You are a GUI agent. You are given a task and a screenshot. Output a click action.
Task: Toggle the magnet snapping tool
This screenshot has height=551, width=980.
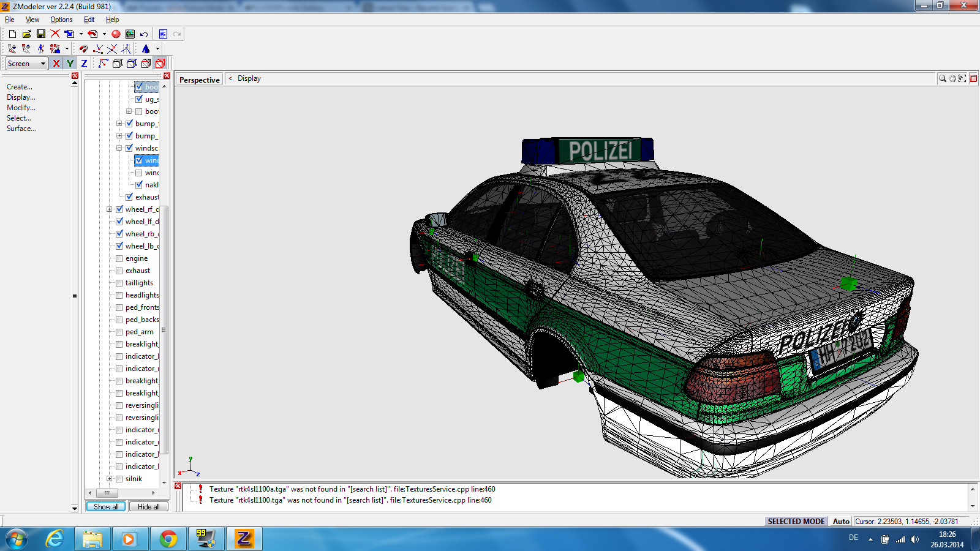84,49
